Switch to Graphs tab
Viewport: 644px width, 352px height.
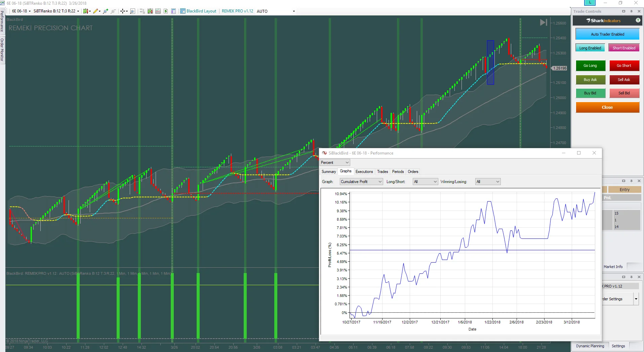tap(346, 171)
